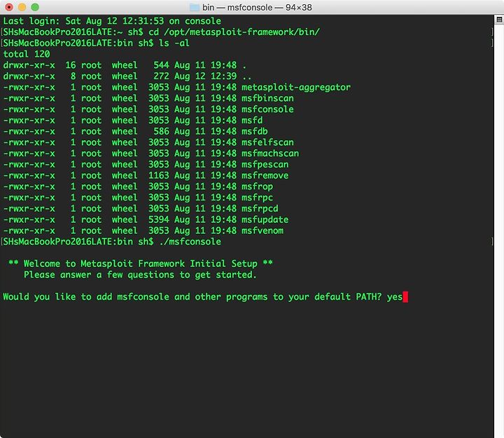
Task: Click the 'Last login' line
Action: tap(112, 21)
